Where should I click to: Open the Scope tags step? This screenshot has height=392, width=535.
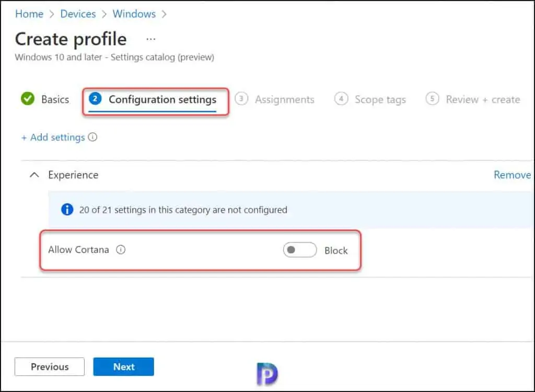pos(370,99)
